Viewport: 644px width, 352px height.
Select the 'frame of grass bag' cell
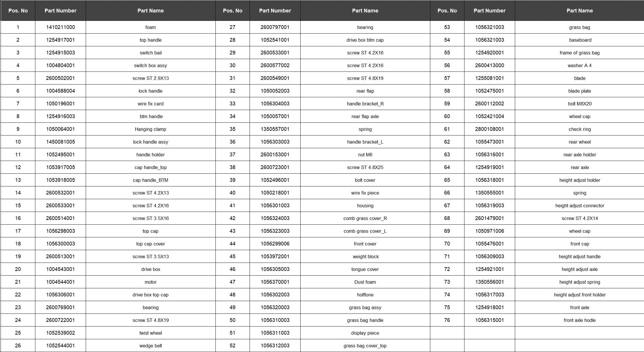coord(580,53)
